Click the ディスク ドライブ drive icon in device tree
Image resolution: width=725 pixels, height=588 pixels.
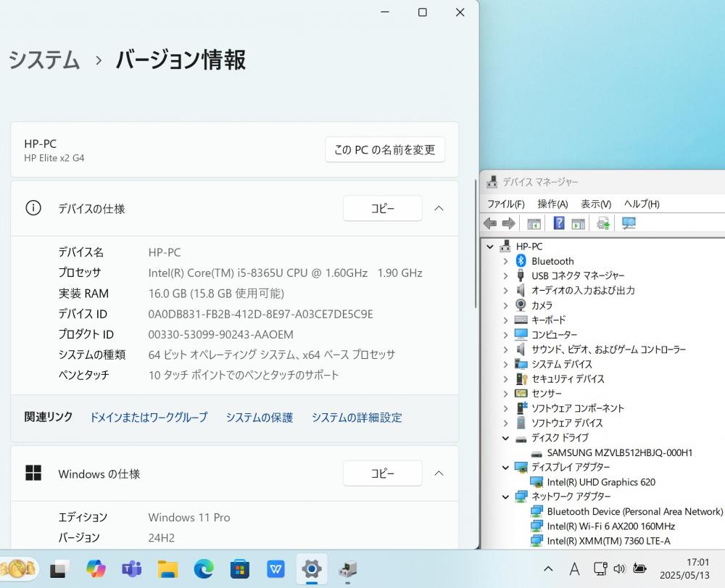tap(521, 438)
